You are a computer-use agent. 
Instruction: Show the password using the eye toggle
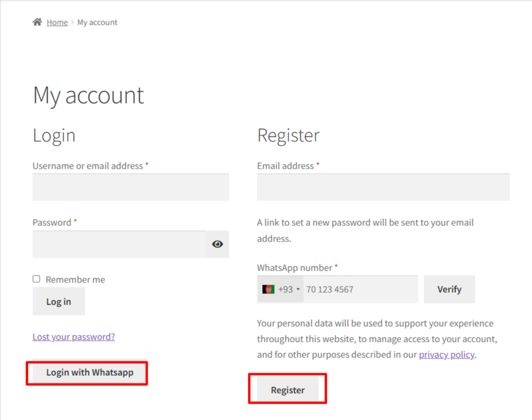click(217, 244)
